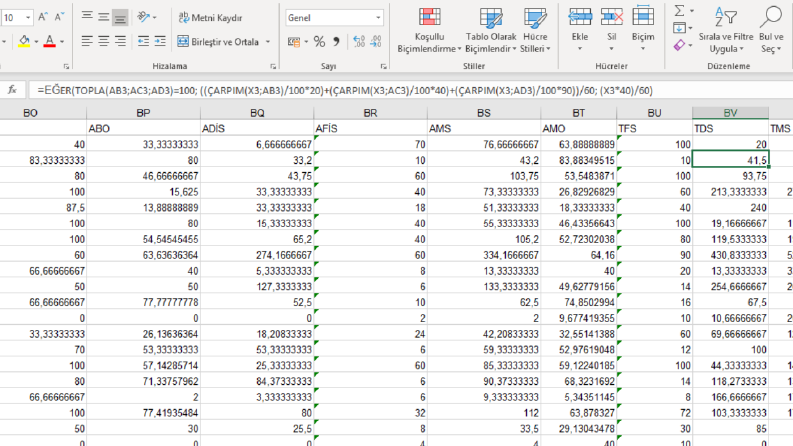The image size is (793, 446).
Task: Select cell with value 334,1666667
Action: click(483, 255)
